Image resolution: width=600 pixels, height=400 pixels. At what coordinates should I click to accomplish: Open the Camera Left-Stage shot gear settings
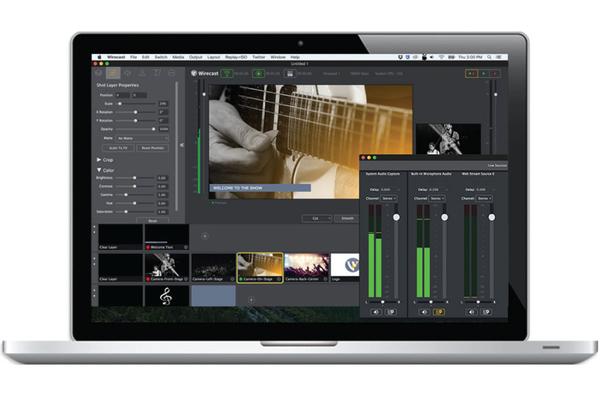(x=232, y=279)
